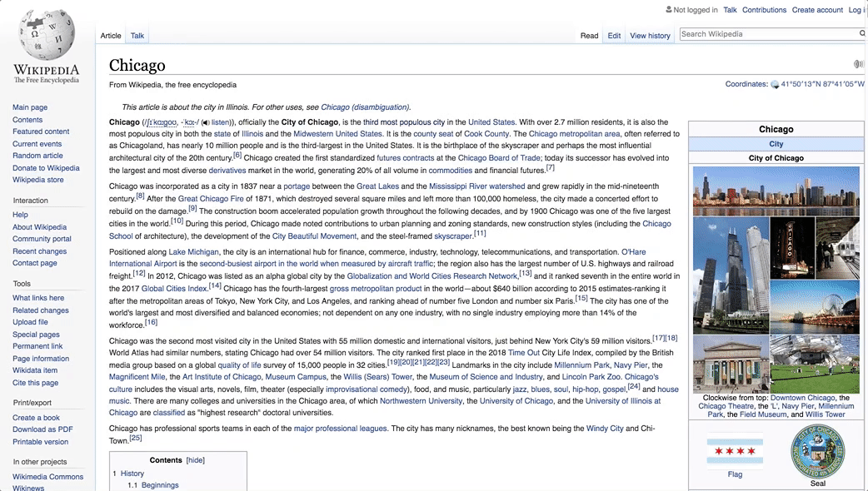Viewport: 868px width, 491px height.
Task: Open Current events in the sidebar
Action: click(x=37, y=144)
